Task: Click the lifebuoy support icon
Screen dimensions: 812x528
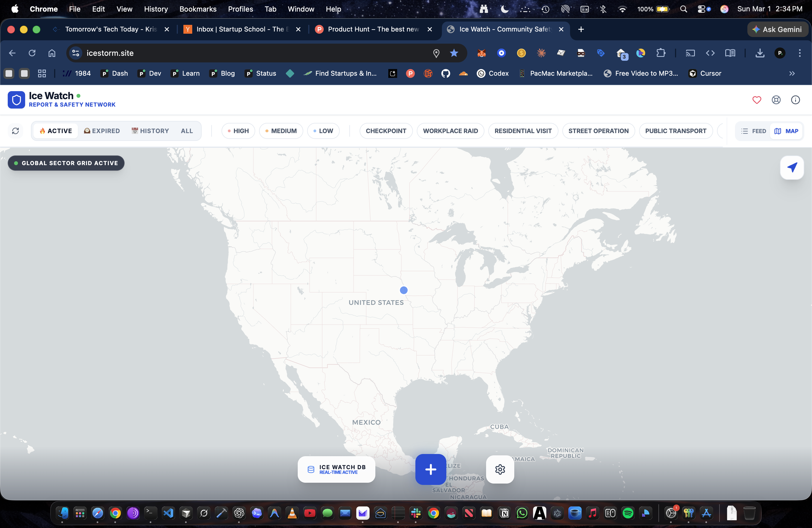Action: (x=776, y=100)
